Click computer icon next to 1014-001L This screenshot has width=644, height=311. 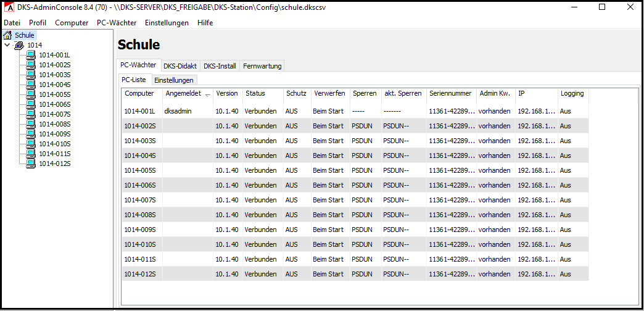click(x=31, y=55)
